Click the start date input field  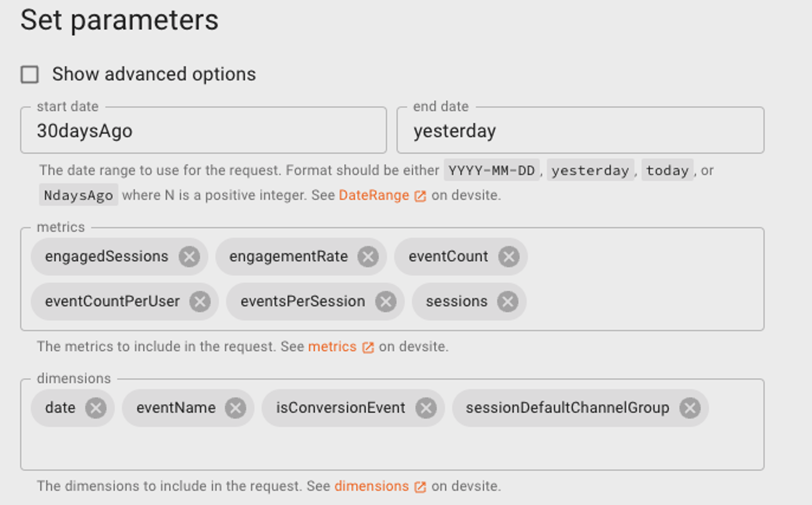point(203,131)
